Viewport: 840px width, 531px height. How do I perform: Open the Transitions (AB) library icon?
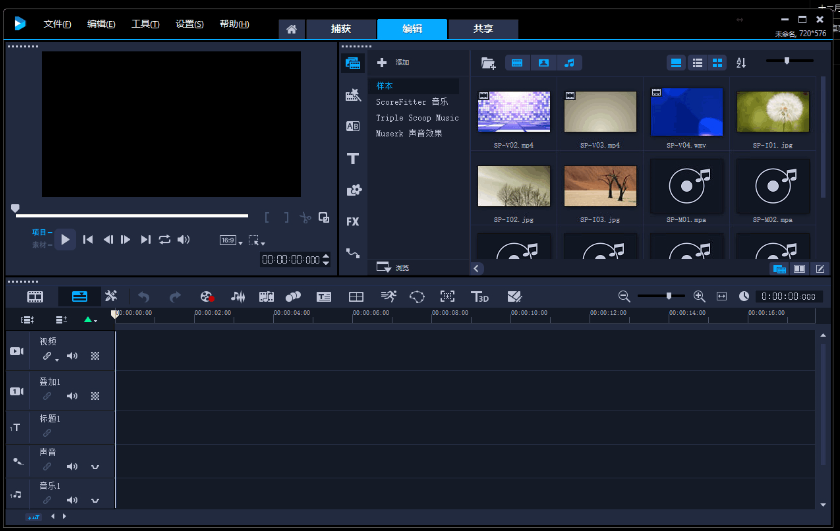352,126
